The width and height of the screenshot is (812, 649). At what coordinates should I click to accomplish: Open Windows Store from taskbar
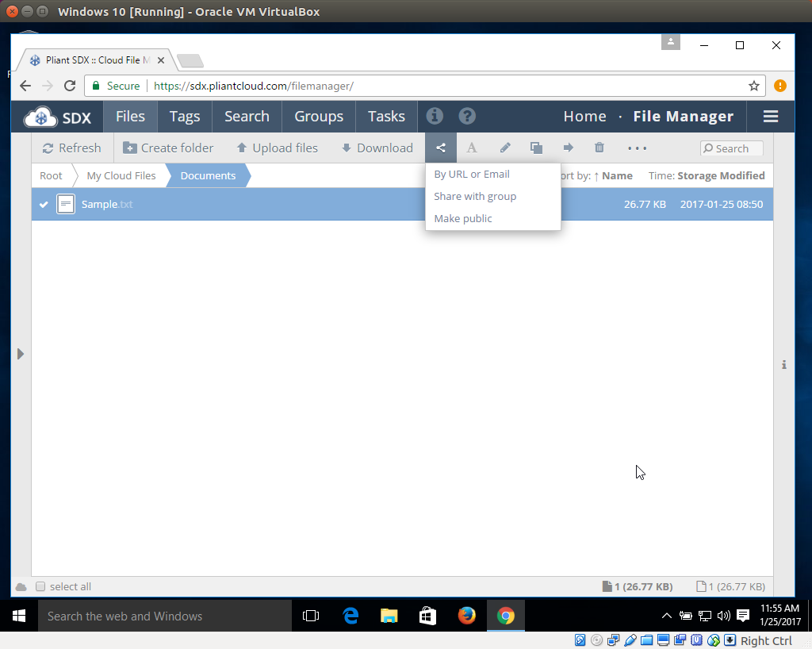pyautogui.click(x=427, y=616)
